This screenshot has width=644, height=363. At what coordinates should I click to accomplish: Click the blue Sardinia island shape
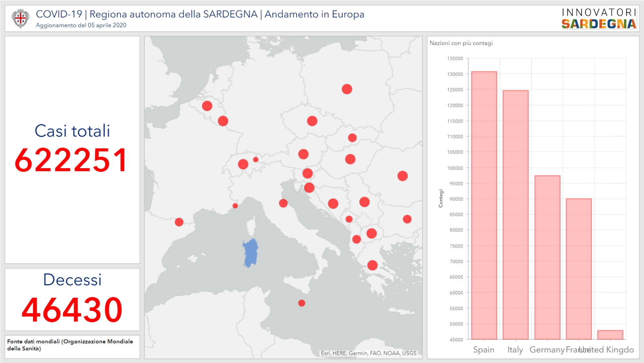tap(250, 253)
